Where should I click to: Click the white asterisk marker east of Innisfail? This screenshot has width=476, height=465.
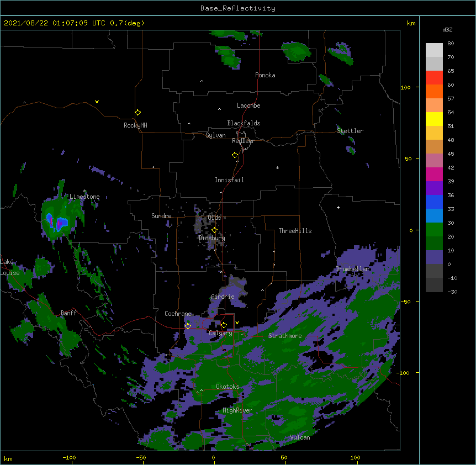[x=277, y=167]
